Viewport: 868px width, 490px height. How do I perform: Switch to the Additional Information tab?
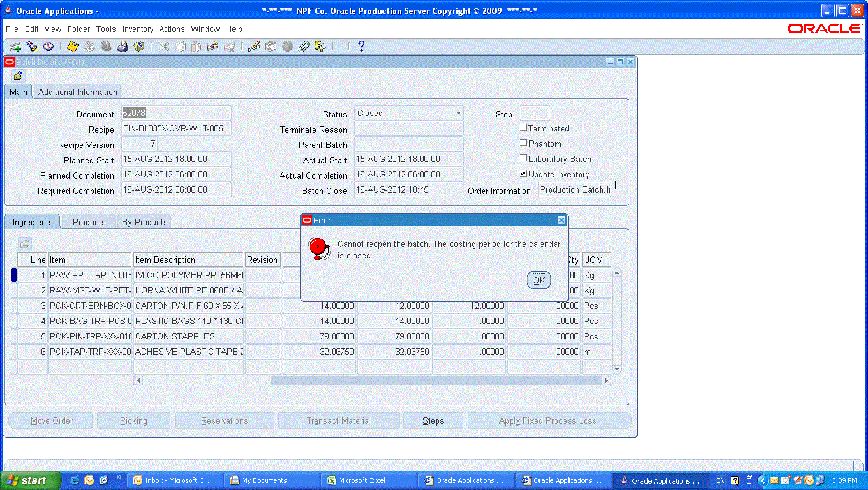pyautogui.click(x=78, y=92)
